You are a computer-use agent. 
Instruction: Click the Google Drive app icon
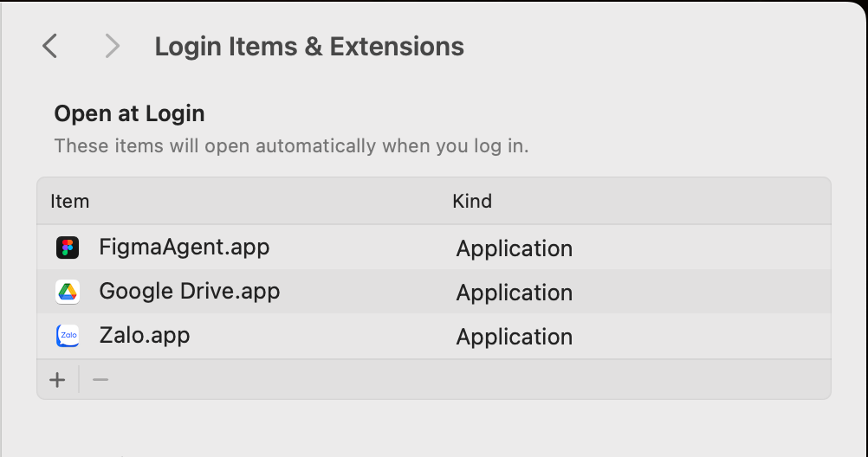tap(68, 292)
